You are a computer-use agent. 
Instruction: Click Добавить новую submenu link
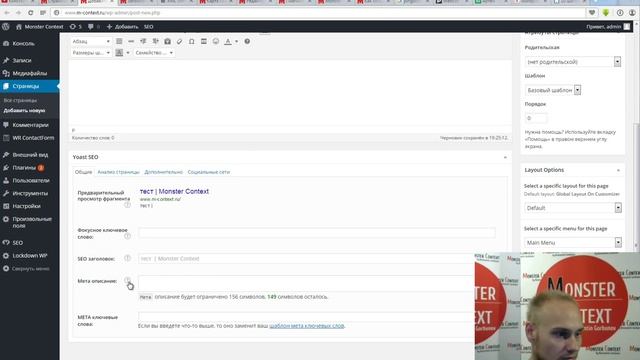(x=24, y=111)
